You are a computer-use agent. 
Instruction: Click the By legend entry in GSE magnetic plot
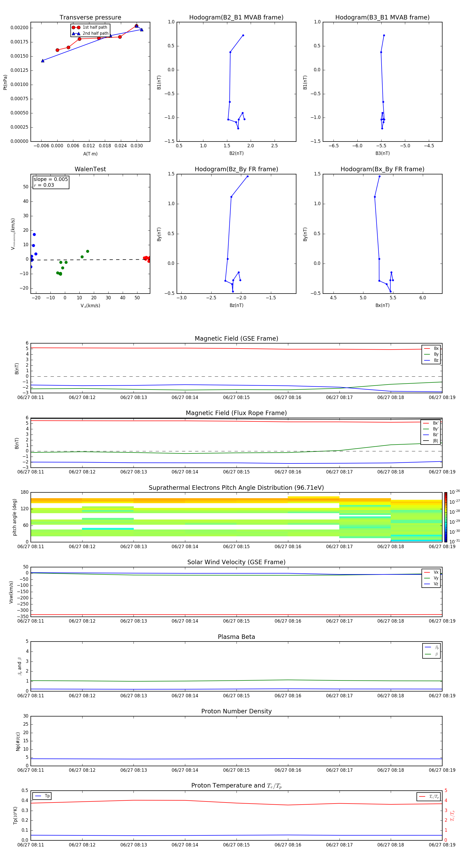(x=431, y=354)
